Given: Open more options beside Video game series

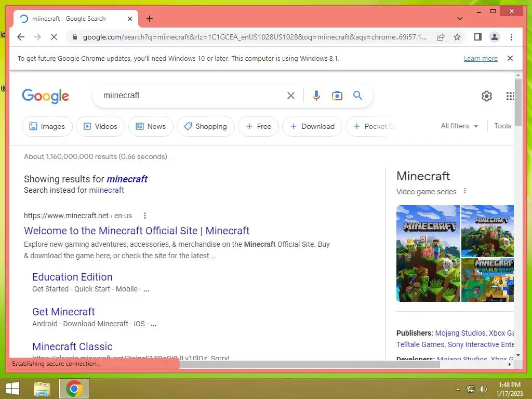Looking at the screenshot, I should pos(465,191).
